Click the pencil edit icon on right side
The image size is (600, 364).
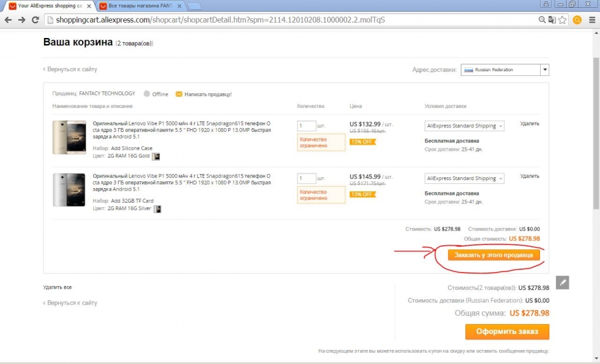(562, 283)
